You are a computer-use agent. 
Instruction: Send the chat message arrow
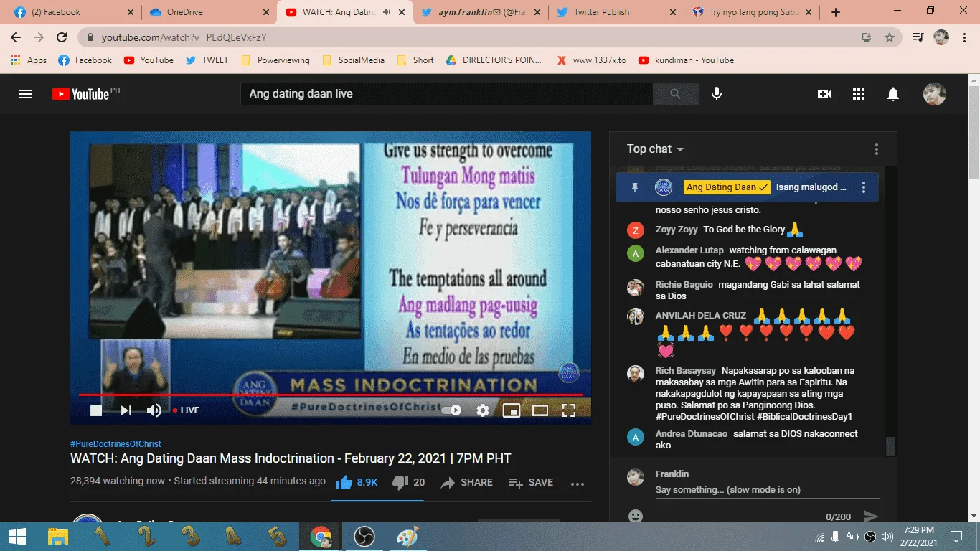[870, 517]
